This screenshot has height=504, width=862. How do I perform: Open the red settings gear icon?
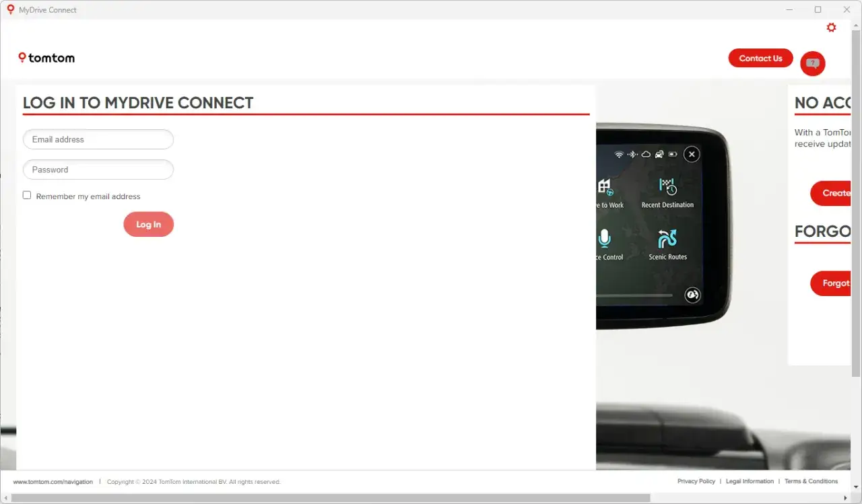coord(831,28)
